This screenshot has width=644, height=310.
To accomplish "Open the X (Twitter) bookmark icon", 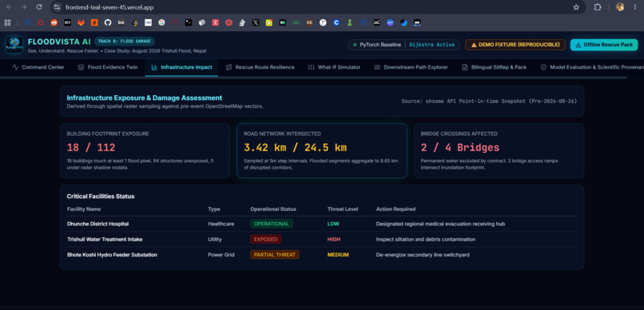I will 256,22.
